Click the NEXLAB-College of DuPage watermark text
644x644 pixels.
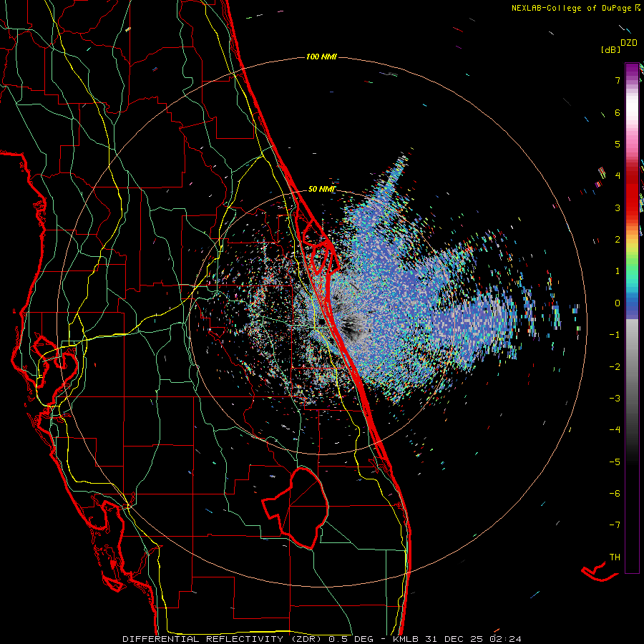[576, 8]
